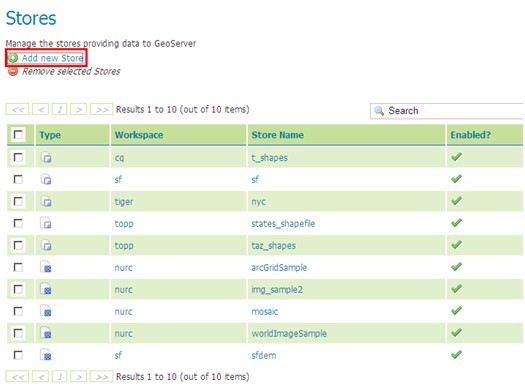The width and height of the screenshot is (525, 390).
Task: Click the enabled checkmark for taz_shapes
Action: tap(456, 245)
